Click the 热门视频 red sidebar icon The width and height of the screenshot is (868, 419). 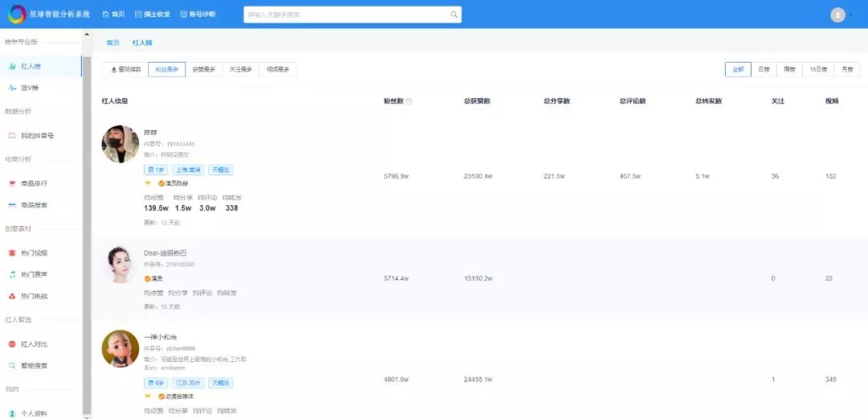[x=12, y=253]
